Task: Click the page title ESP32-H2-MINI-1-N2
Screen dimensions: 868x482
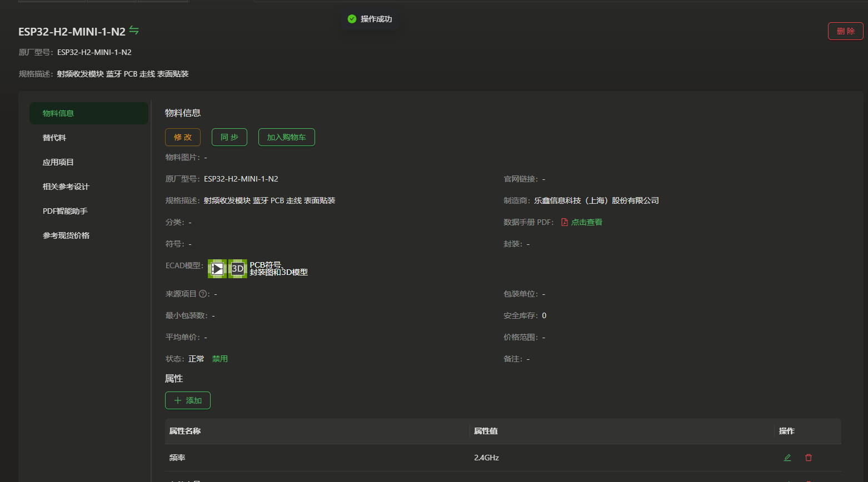Action: (x=72, y=32)
